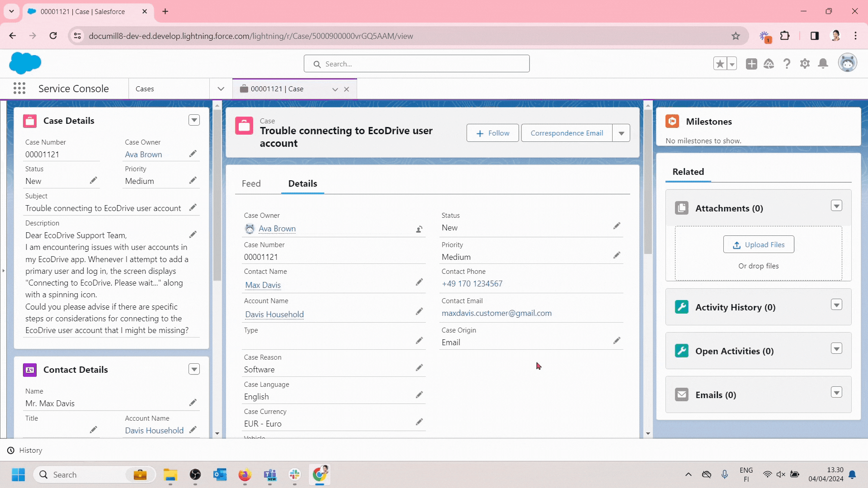Click the Correspondence Email button
868x488 pixels.
567,132
